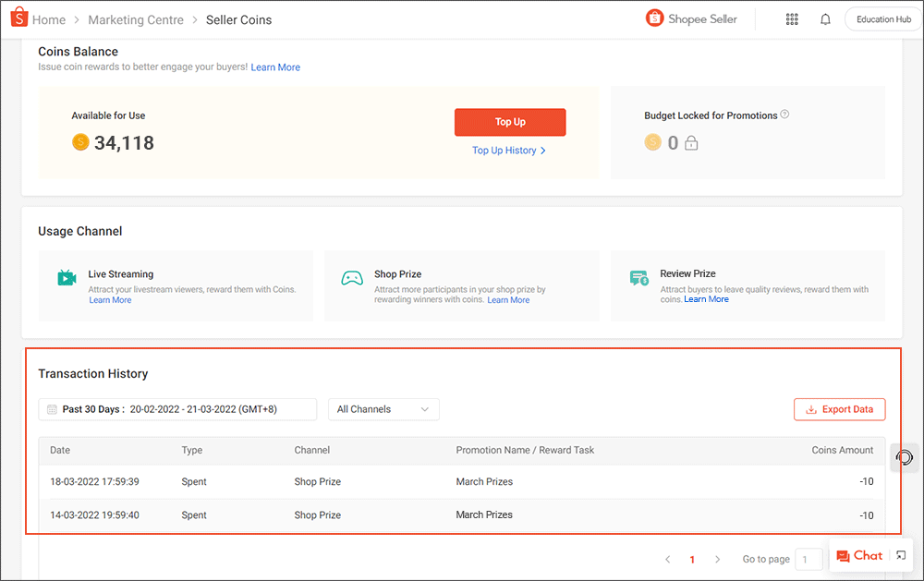Click the Shop Prize gift box icon

point(352,277)
